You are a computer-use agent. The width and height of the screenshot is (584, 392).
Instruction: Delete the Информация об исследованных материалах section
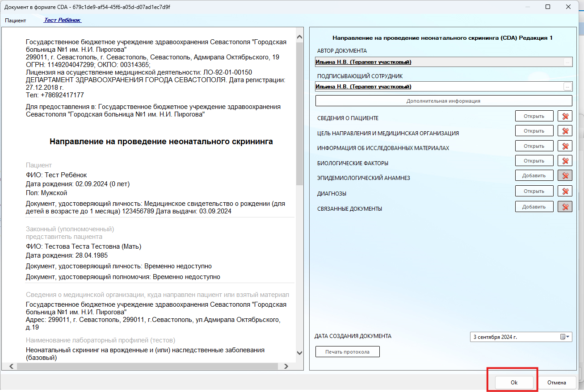(565, 146)
